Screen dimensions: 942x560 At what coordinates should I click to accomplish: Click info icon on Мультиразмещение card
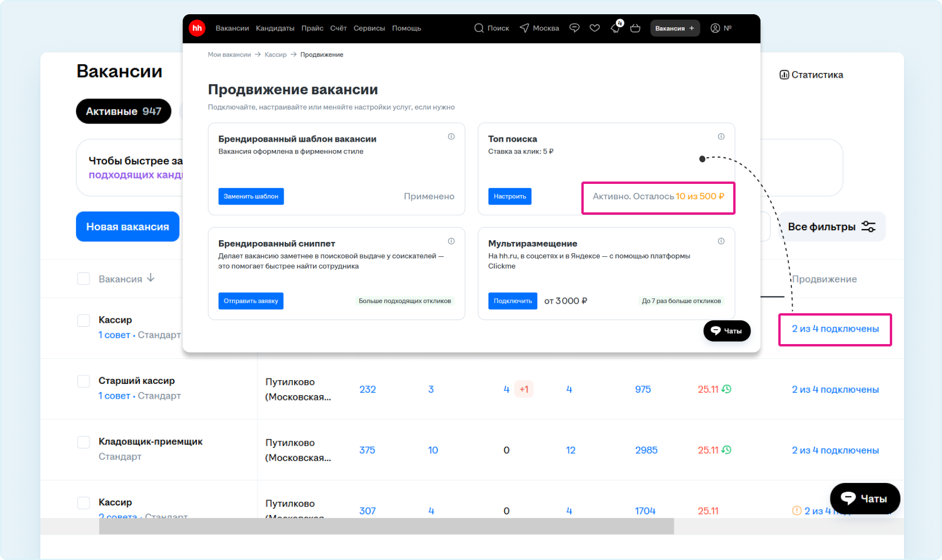pyautogui.click(x=721, y=241)
